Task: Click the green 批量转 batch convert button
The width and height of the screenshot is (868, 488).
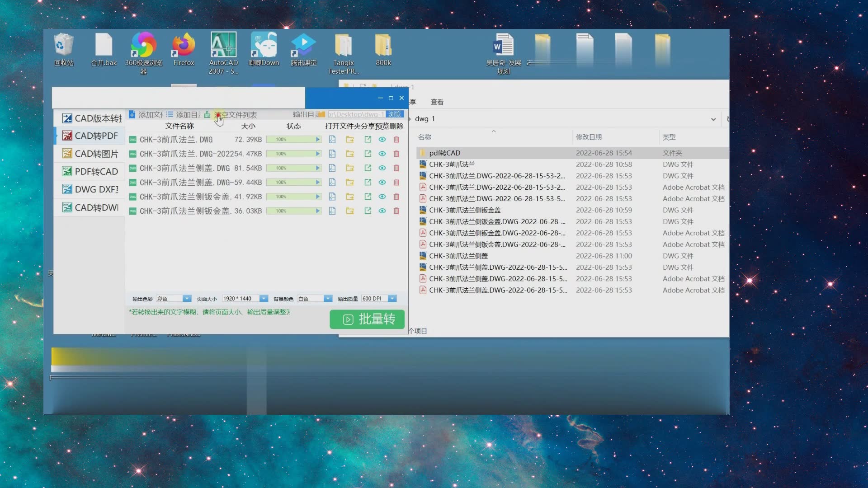Action: 367,319
